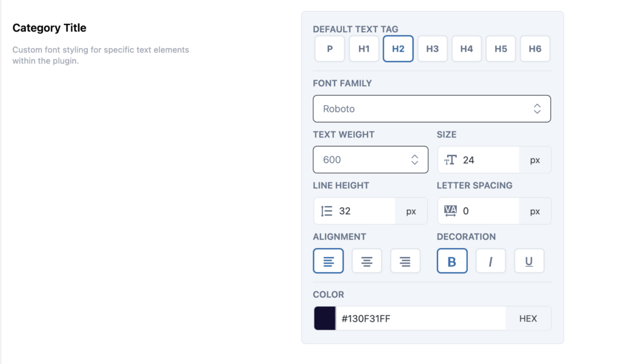Select the H2 text tag
Viewport: 623px width, 364px height.
[x=398, y=49]
